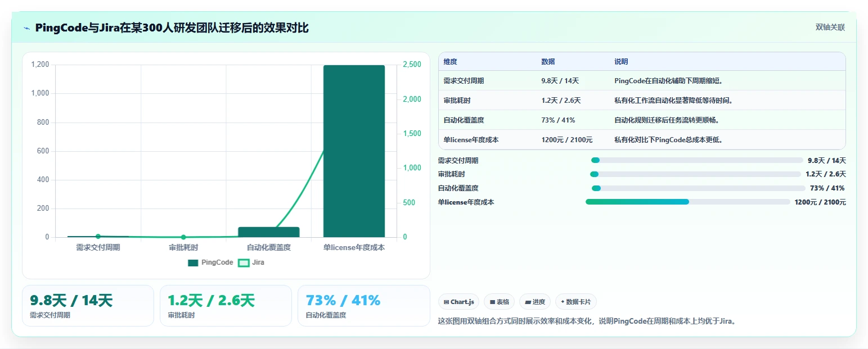
Task: Click the 自动化覆盖度 x-axis label
Action: pos(269,247)
